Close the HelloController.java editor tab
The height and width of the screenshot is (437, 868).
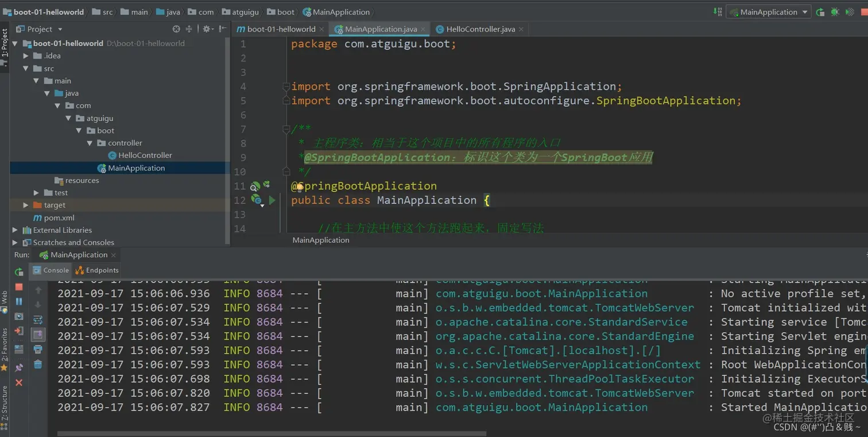tap(521, 29)
